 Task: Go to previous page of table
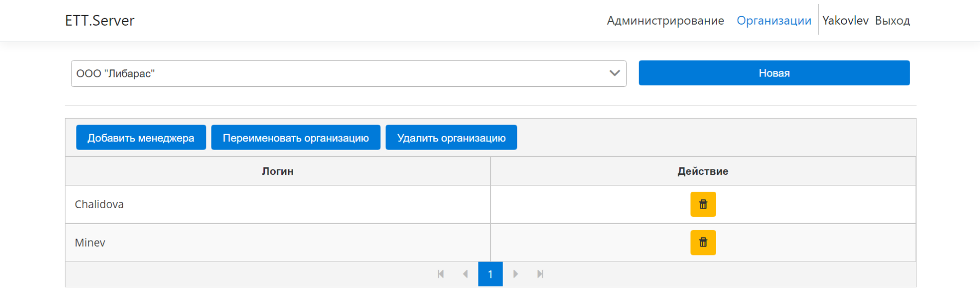click(x=465, y=274)
